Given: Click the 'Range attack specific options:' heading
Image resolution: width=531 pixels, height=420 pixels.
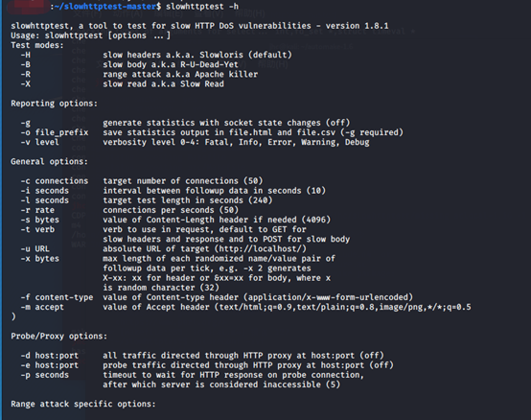Looking at the screenshot, I should tap(83, 404).
